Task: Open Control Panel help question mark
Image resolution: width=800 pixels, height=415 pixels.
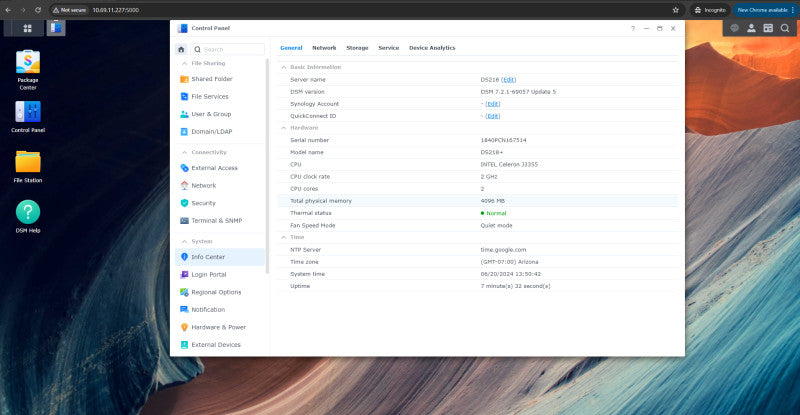Action: (x=633, y=29)
